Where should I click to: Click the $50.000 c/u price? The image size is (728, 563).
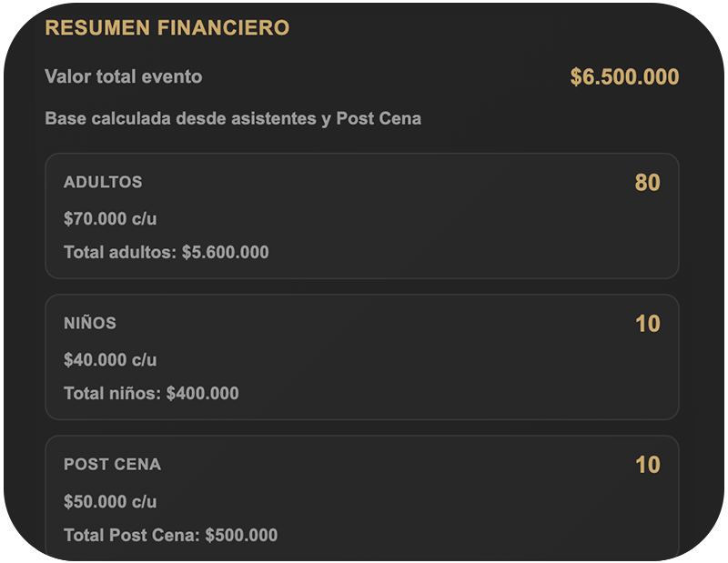pyautogui.click(x=110, y=501)
